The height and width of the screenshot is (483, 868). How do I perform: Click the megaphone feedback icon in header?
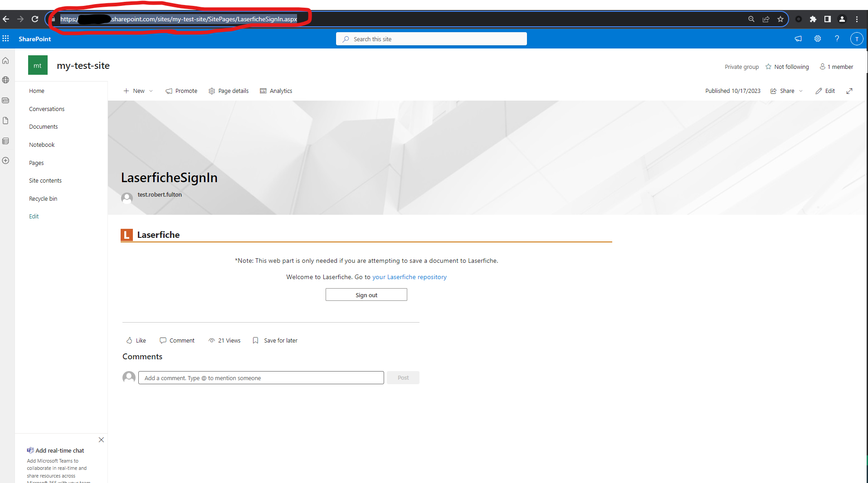click(798, 39)
